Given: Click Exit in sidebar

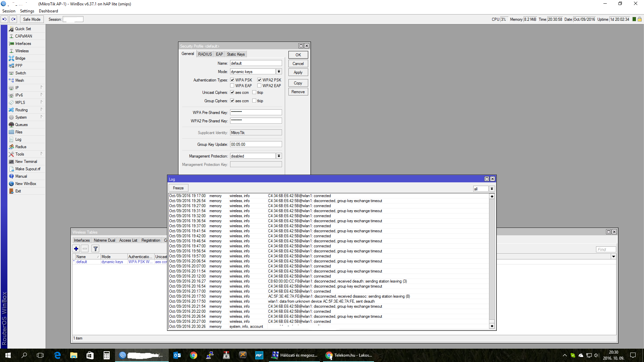Looking at the screenshot, I should [26, 191].
